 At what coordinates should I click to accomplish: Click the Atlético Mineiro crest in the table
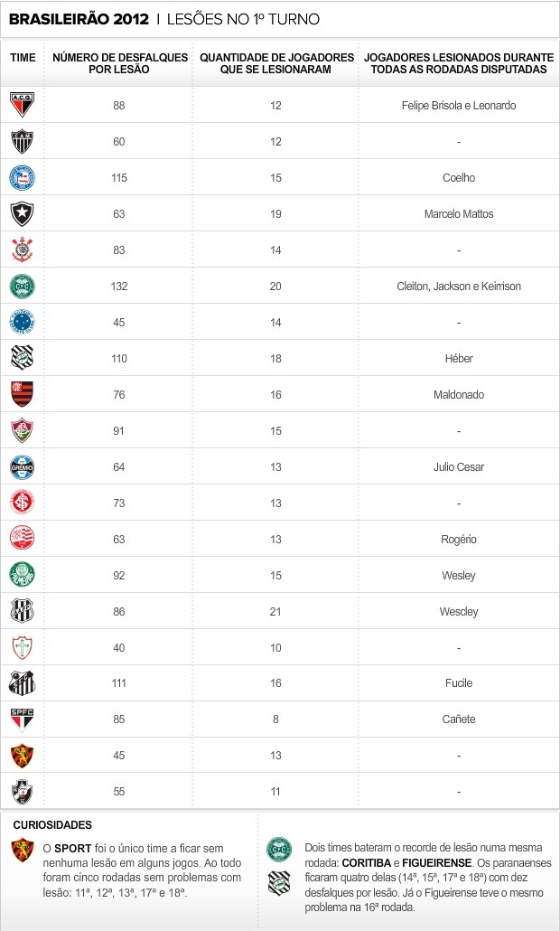[x=23, y=141]
